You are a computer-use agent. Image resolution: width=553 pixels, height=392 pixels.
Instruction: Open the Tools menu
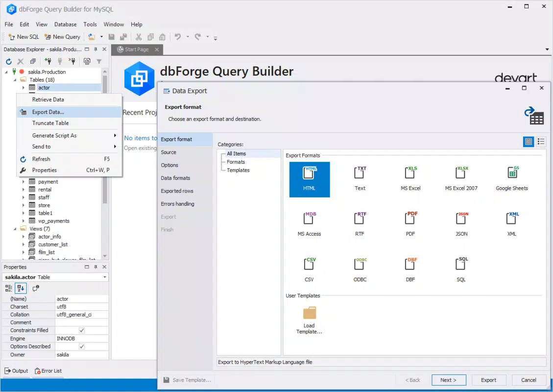click(x=90, y=24)
